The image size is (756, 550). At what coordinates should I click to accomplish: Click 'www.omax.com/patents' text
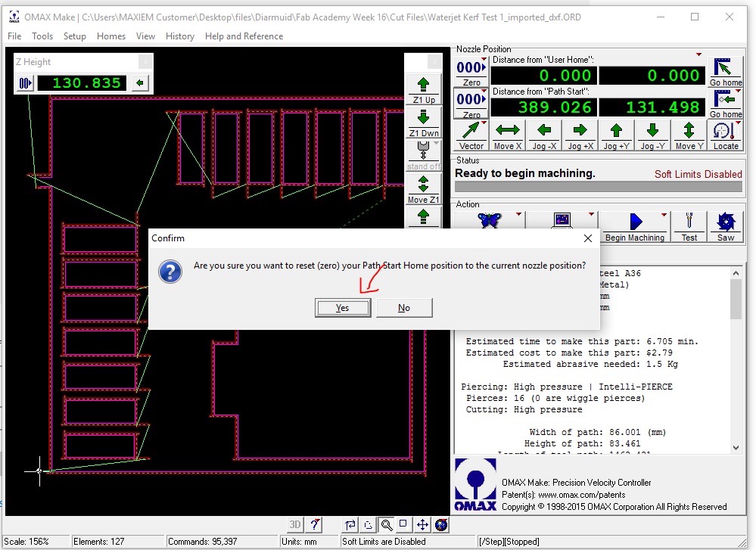click(581, 495)
